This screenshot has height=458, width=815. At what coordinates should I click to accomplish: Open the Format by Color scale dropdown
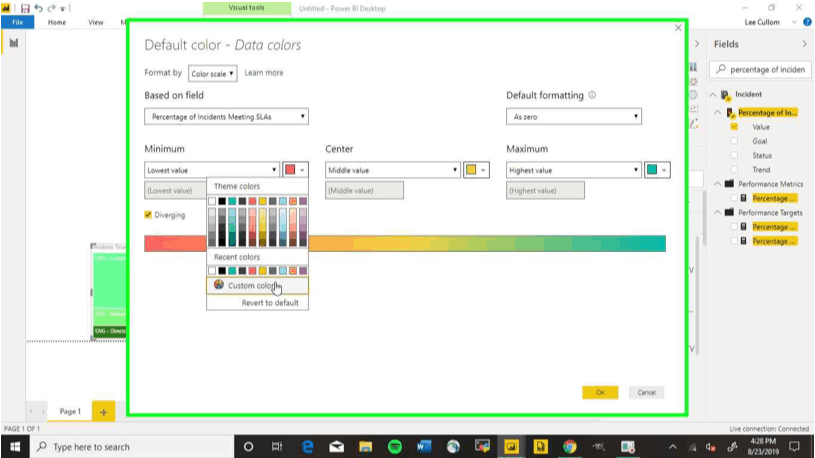(213, 73)
